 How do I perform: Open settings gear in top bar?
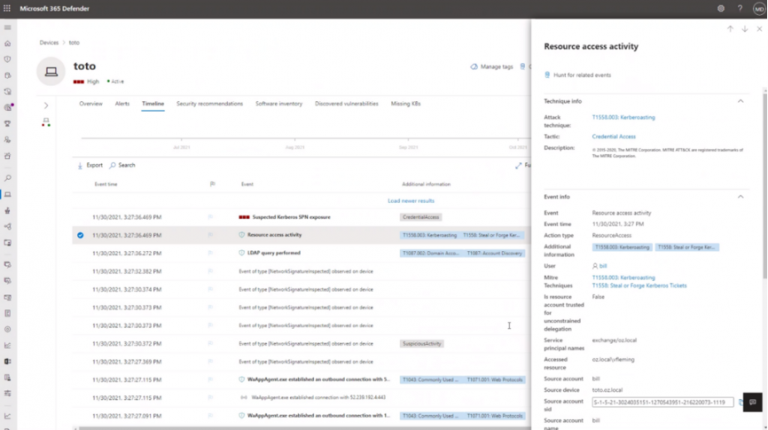(x=721, y=8)
